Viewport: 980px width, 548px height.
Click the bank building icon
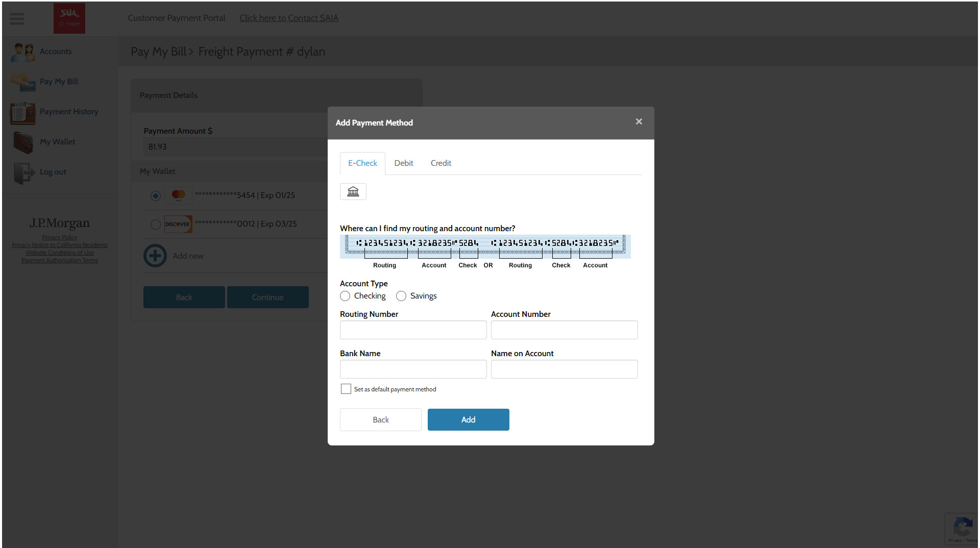(x=353, y=192)
